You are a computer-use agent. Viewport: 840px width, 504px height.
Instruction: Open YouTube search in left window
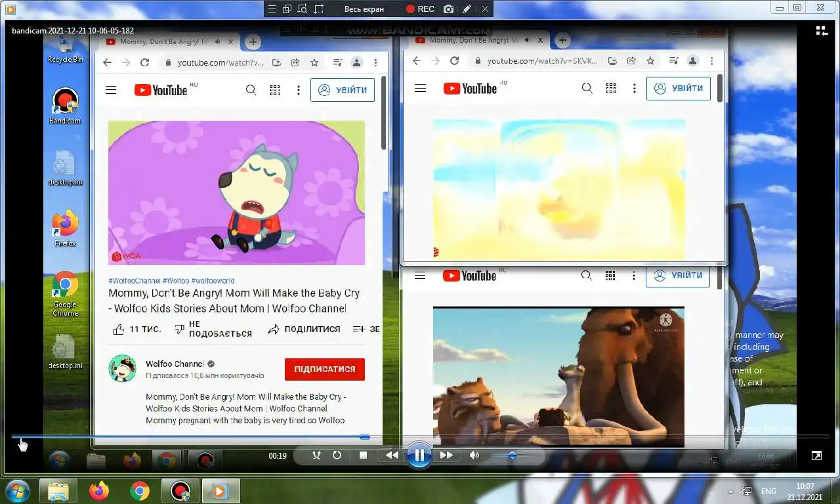pos(251,90)
